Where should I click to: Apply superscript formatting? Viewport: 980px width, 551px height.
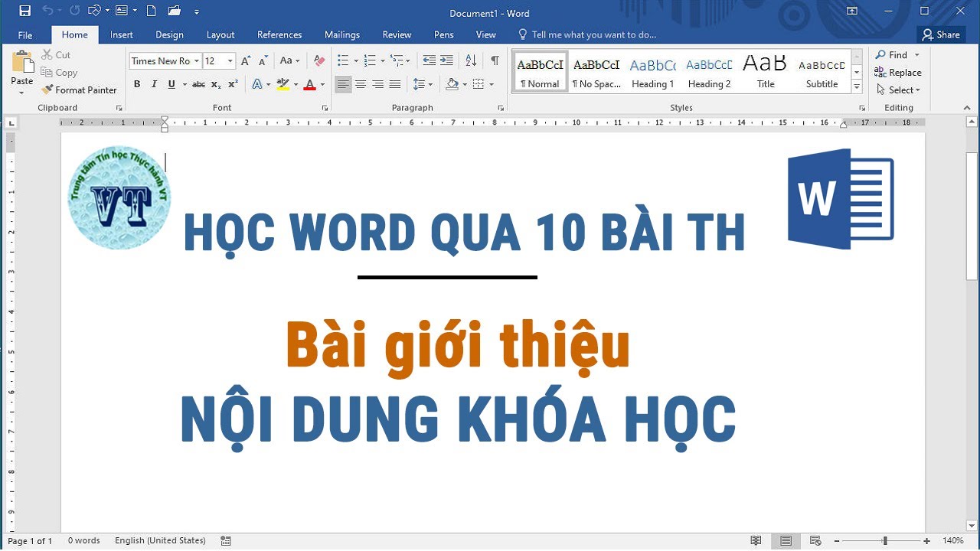[x=233, y=84]
